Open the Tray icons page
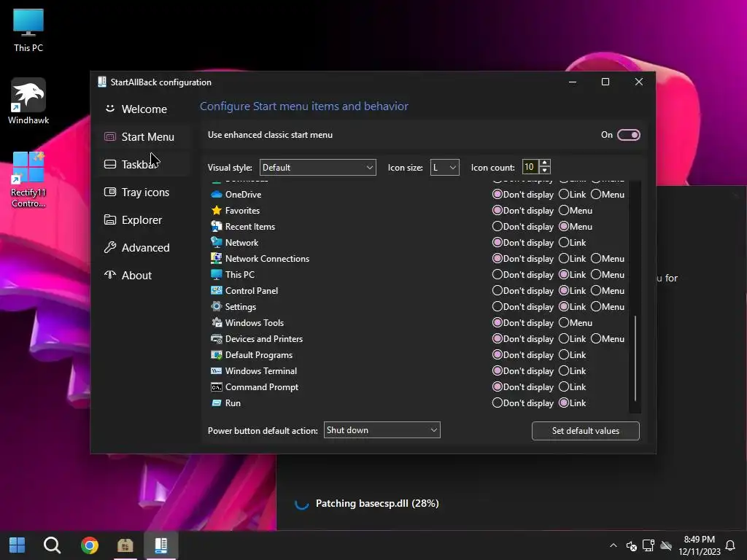 [x=144, y=192]
